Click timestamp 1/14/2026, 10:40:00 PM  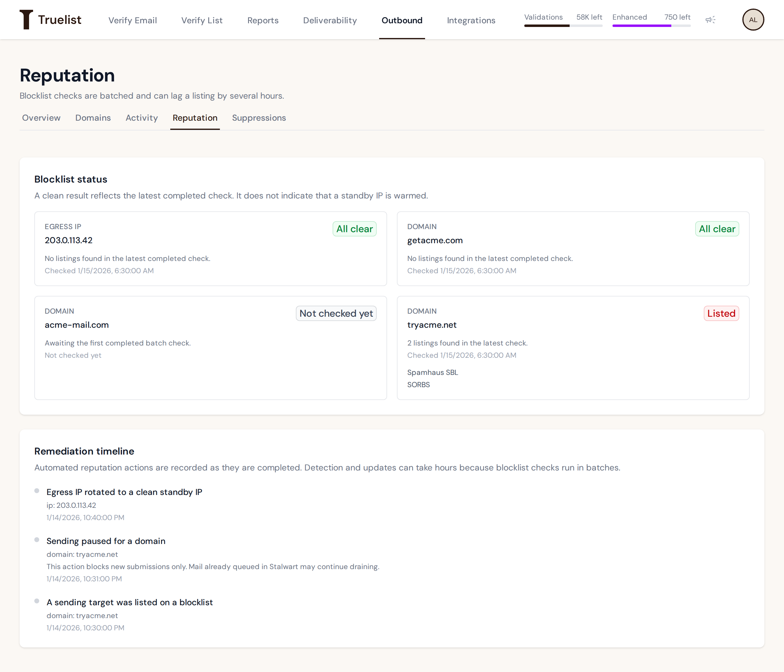(85, 517)
